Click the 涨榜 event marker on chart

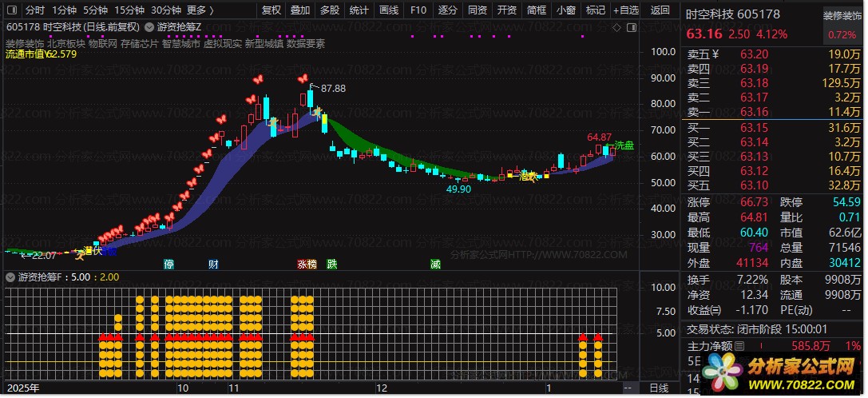pos(307,265)
